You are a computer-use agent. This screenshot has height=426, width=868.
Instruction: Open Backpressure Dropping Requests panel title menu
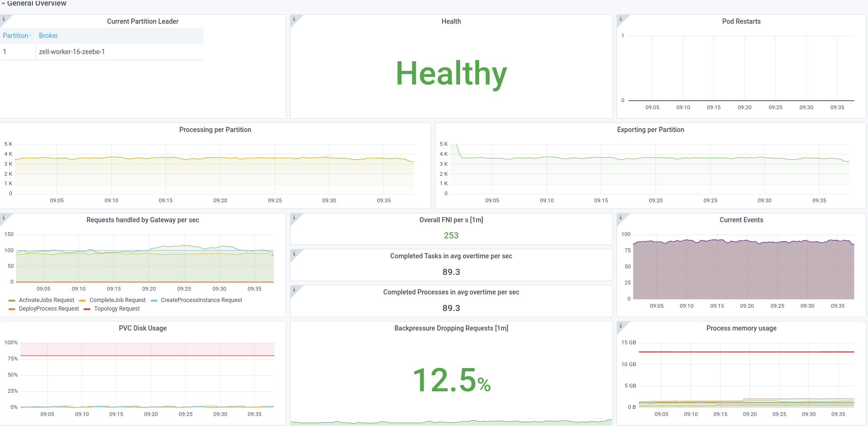click(x=451, y=328)
